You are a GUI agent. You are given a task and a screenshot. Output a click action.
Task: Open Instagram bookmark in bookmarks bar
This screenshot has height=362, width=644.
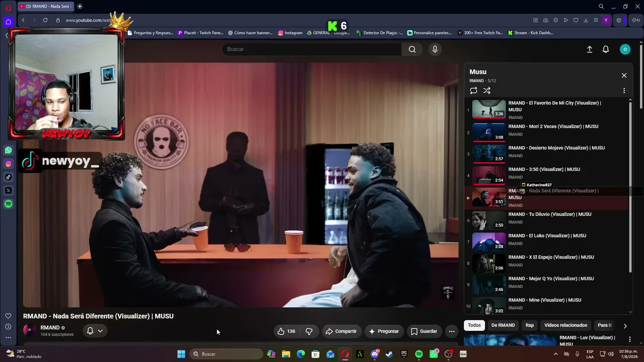coord(290,33)
